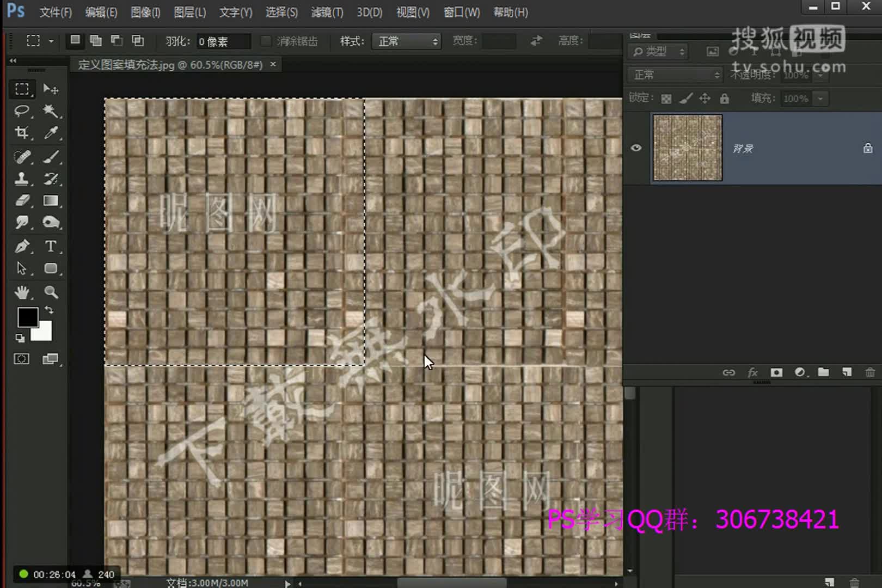The height and width of the screenshot is (588, 882).
Task: Select the Magic Wand tool
Action: pyautogui.click(x=51, y=111)
